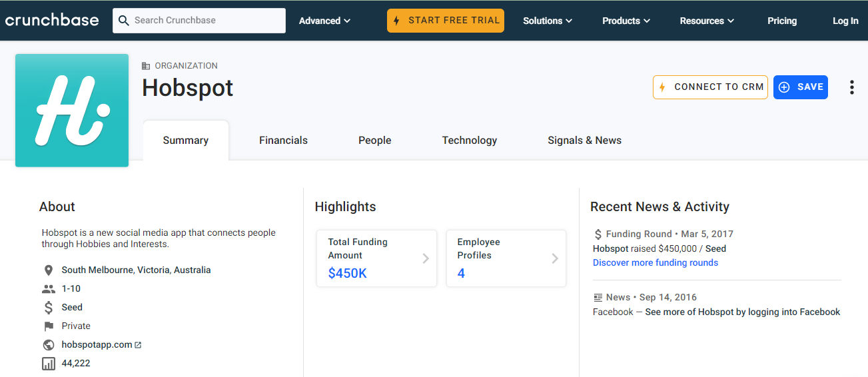Switch to the Signals & News tab
868x377 pixels.
tap(584, 141)
